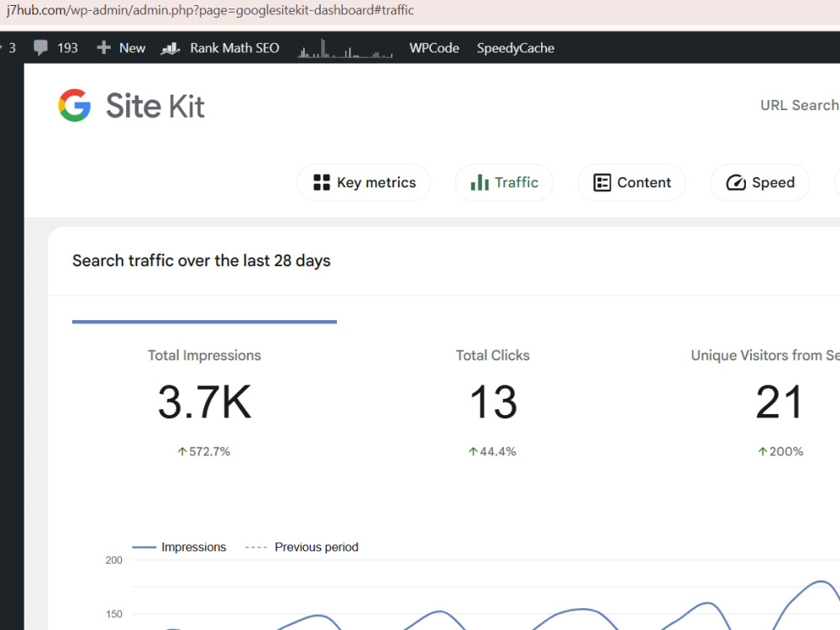Open the Rank Math SEO menu
Viewport: 840px width, 630px height.
[x=220, y=48]
